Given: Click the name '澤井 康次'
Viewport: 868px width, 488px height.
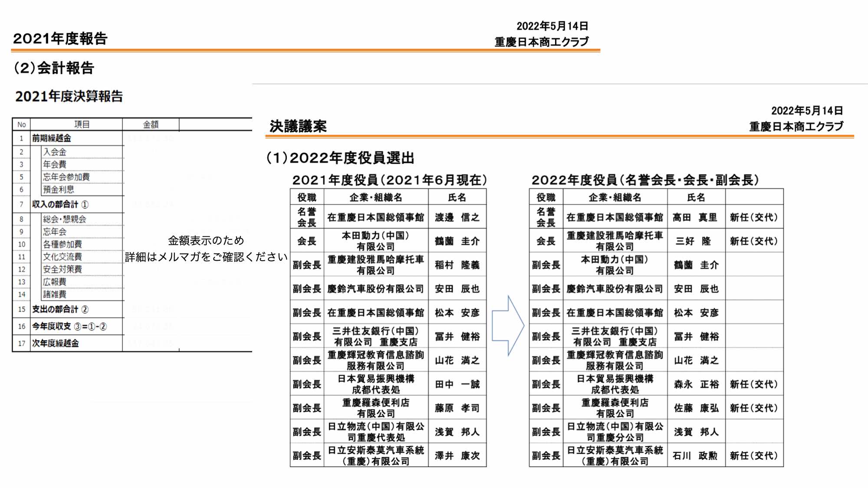Looking at the screenshot, I should [x=457, y=456].
